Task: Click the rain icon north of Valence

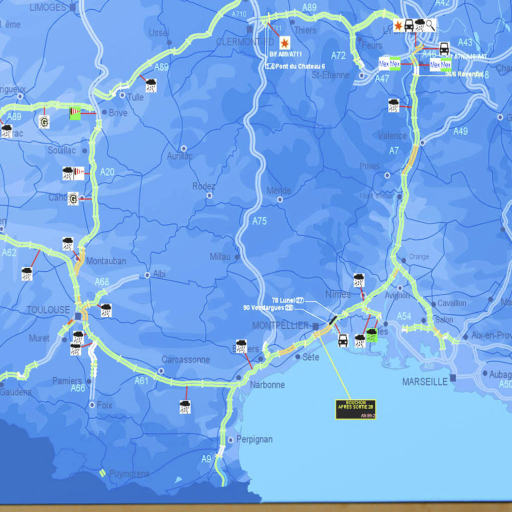Action: (394, 105)
